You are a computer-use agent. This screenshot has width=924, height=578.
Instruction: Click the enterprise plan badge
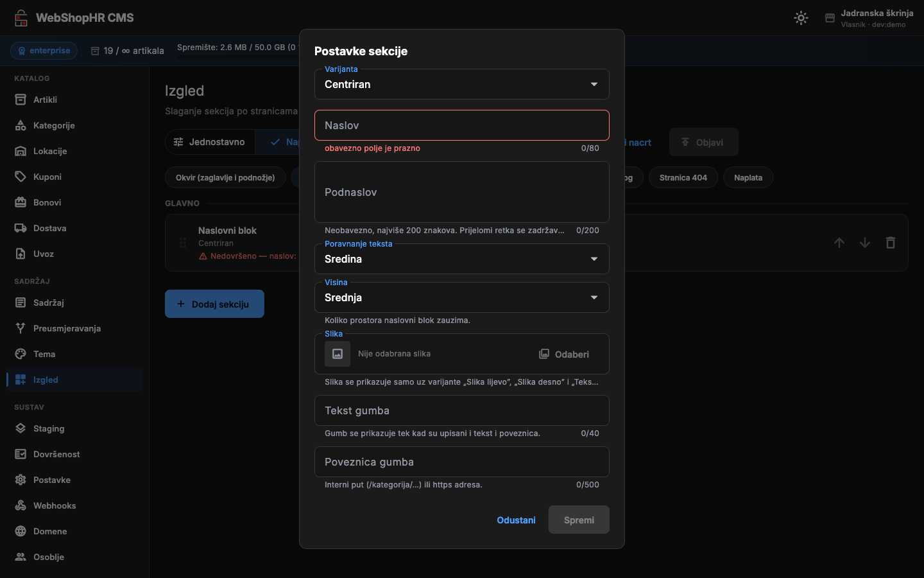(44, 51)
